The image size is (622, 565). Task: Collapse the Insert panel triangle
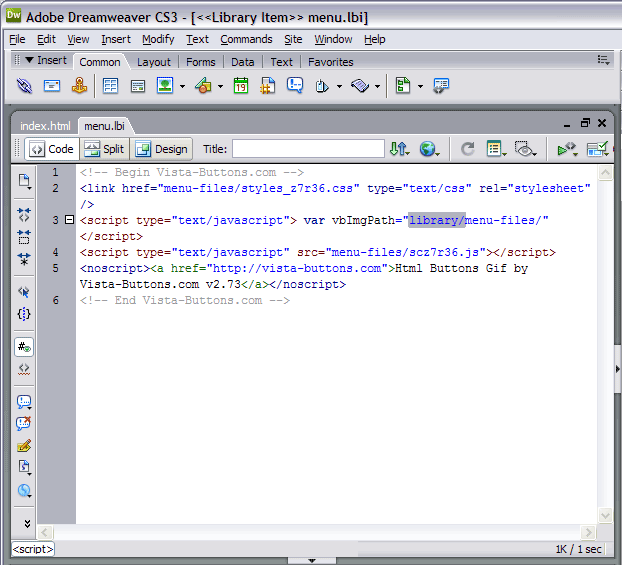point(29,60)
